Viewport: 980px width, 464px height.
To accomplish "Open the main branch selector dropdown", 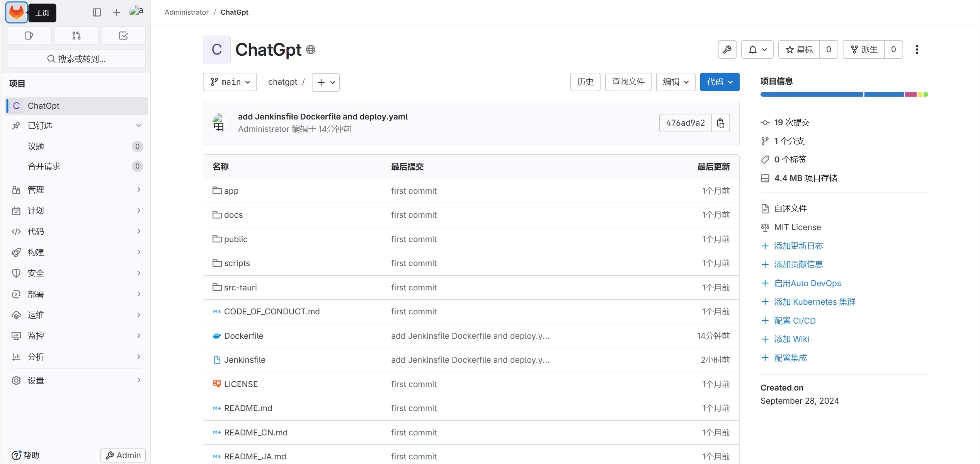I will pyautogui.click(x=230, y=82).
